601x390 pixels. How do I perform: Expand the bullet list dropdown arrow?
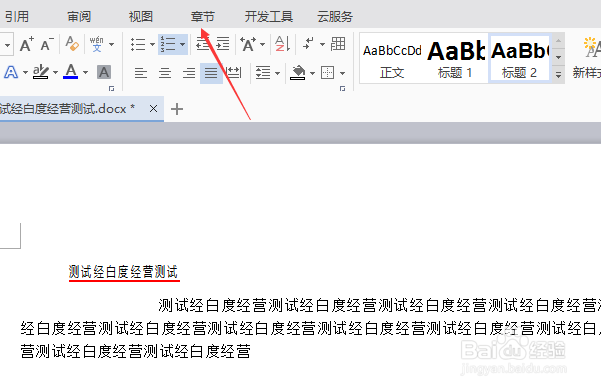pos(152,44)
